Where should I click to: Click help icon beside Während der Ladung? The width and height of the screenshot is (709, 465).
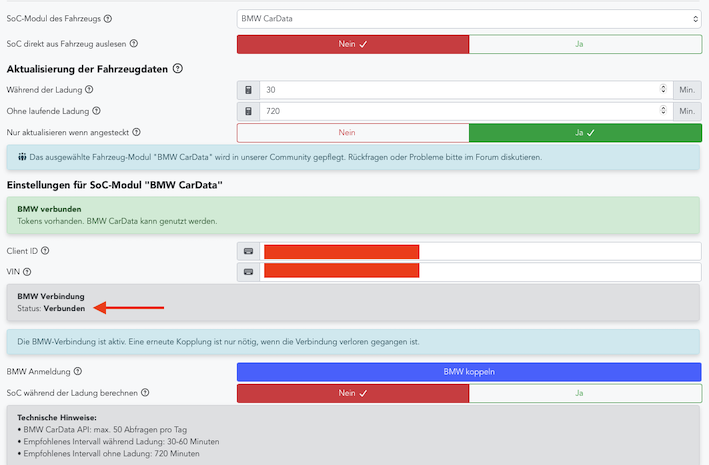click(89, 90)
